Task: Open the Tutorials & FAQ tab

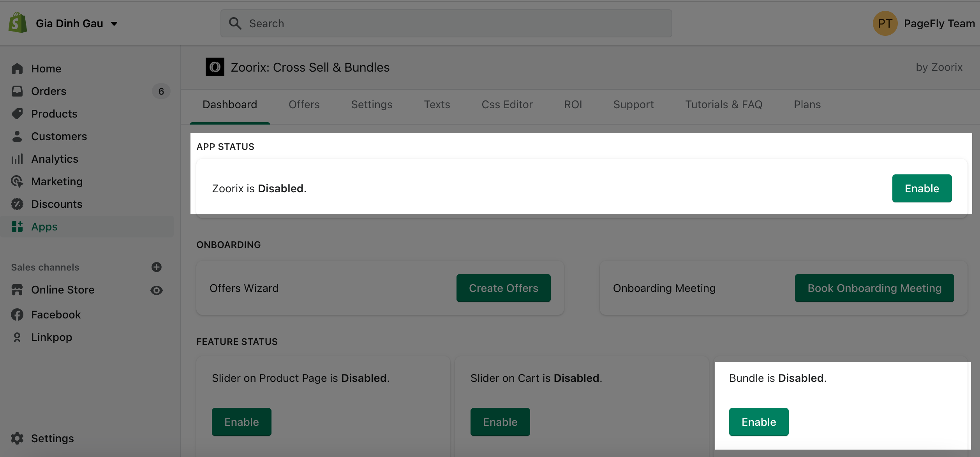Action: click(x=724, y=104)
